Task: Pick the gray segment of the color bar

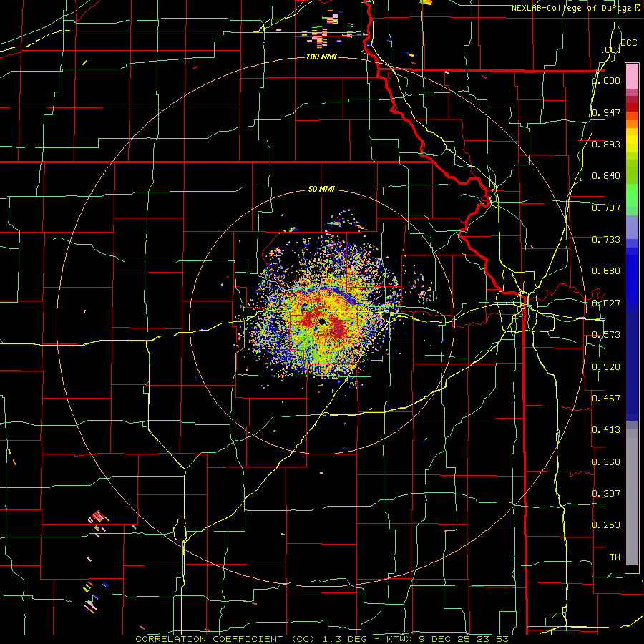Action: (x=632, y=497)
